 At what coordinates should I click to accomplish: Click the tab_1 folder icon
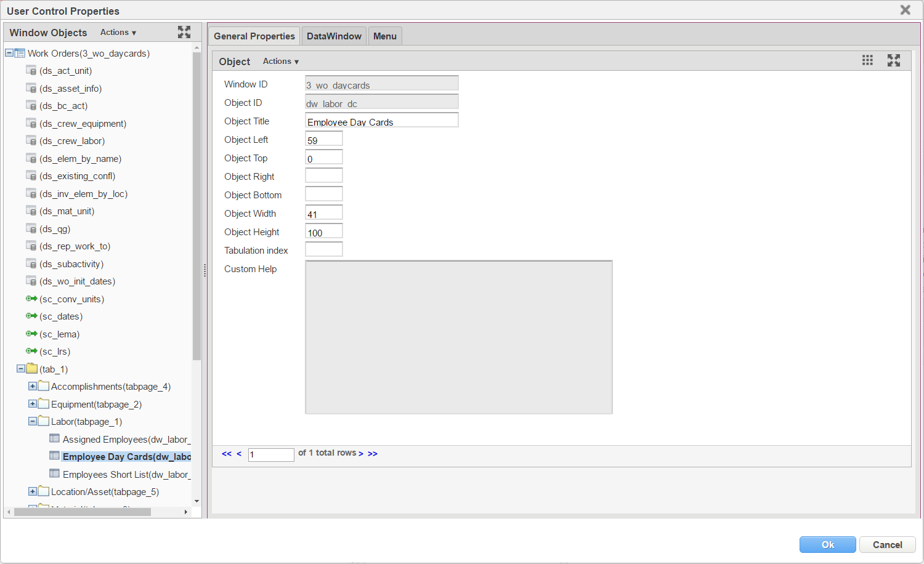coord(32,369)
